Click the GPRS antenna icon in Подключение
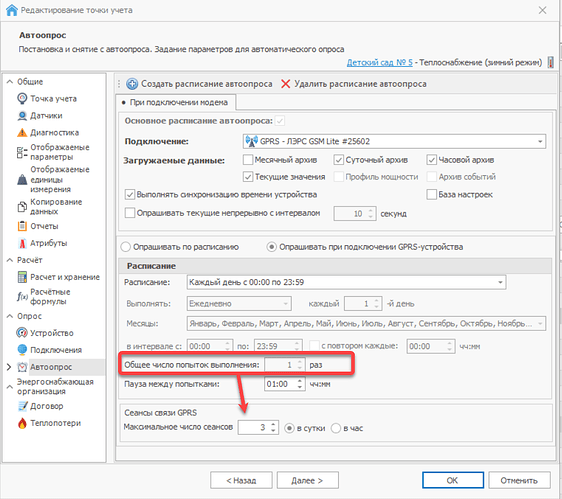Image resolution: width=562 pixels, height=499 pixels. coord(252,141)
